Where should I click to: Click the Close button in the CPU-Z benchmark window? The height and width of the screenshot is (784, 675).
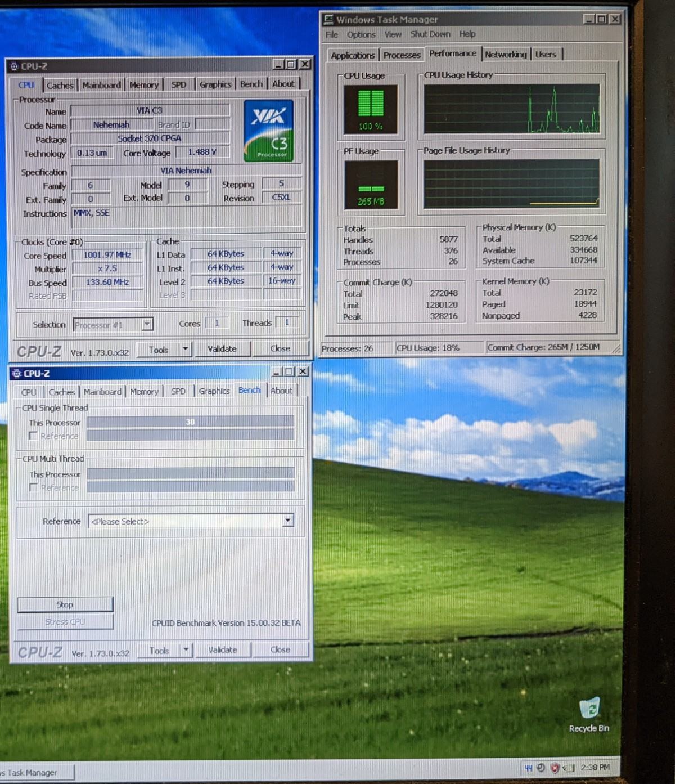tap(280, 649)
